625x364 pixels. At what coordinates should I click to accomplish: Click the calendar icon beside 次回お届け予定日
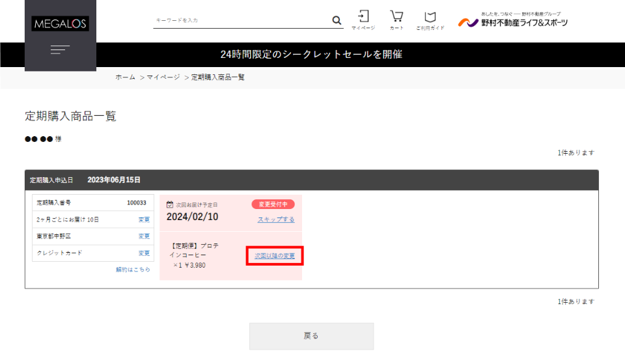170,204
